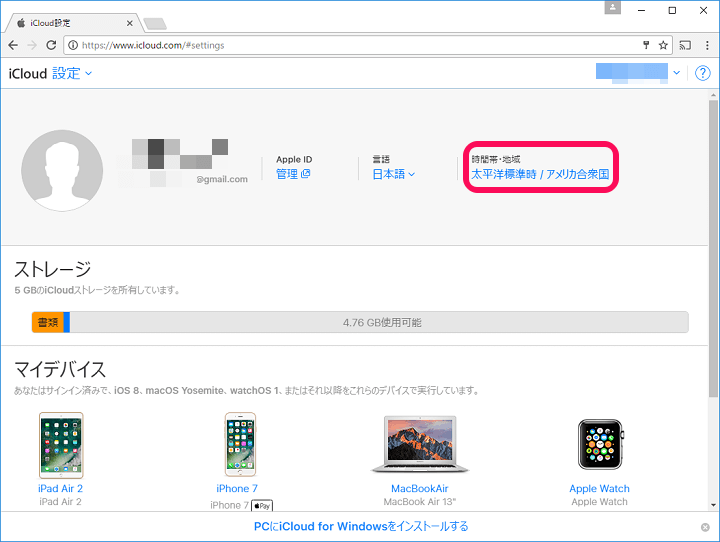Select the iPad Air 2 device image
The height and width of the screenshot is (542, 720).
pyautogui.click(x=61, y=445)
